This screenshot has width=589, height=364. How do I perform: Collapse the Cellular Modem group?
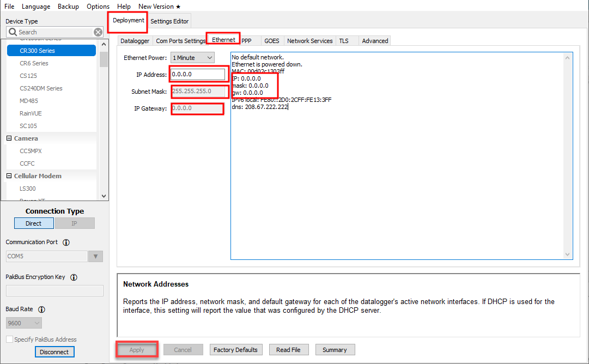(x=9, y=176)
